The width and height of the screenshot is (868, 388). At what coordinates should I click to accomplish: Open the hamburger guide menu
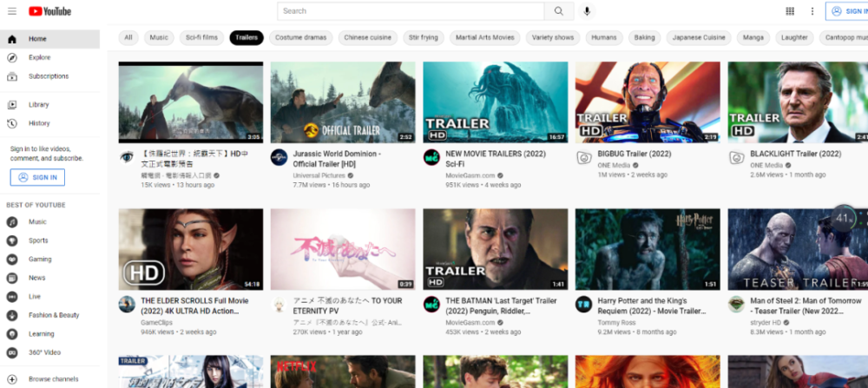(x=12, y=11)
